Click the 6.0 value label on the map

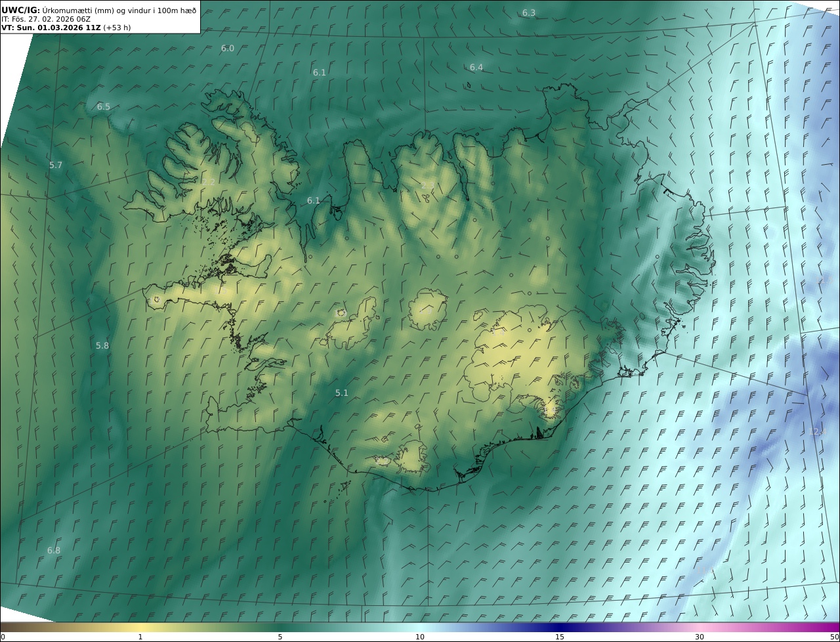coord(228,49)
